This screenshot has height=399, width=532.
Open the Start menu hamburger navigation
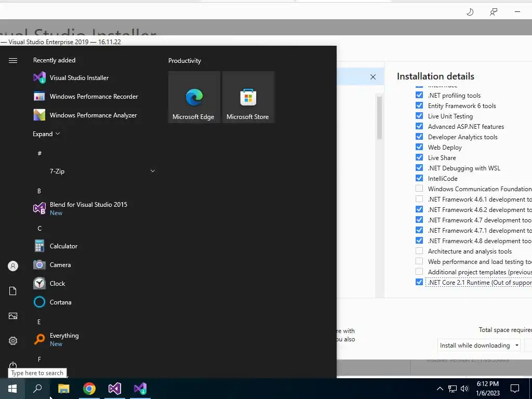point(13,60)
